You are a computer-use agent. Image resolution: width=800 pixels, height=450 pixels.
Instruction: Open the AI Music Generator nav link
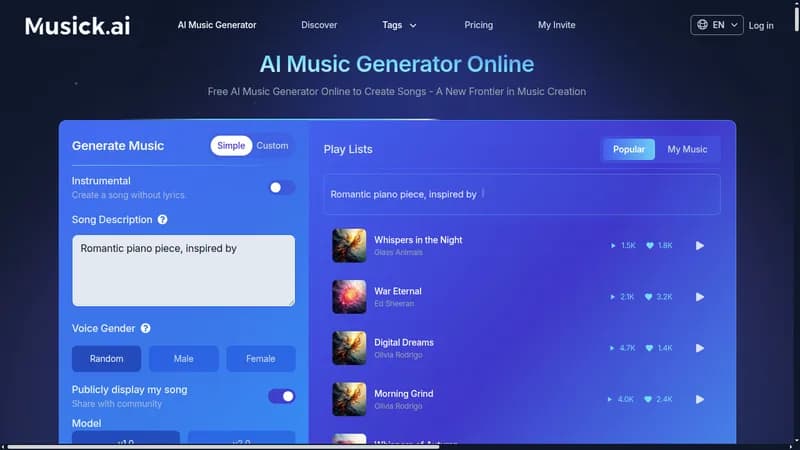[x=217, y=25]
